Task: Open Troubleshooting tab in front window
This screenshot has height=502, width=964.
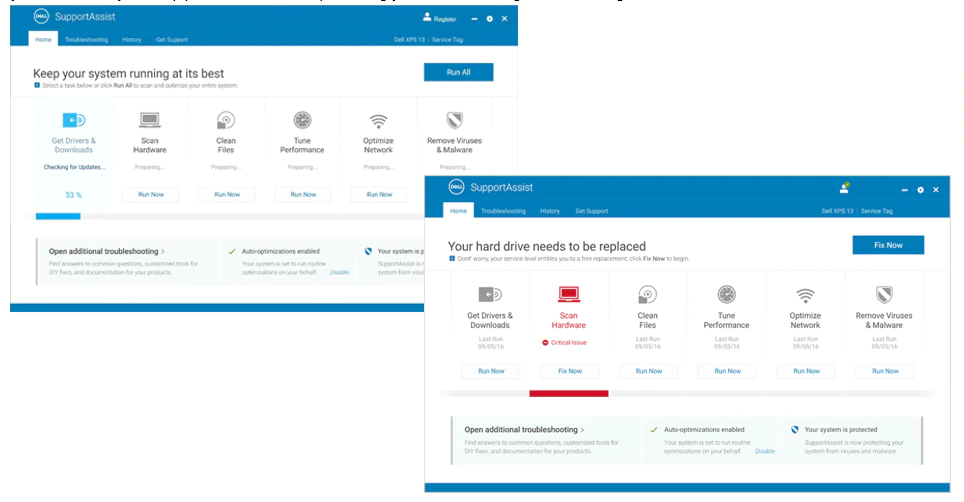Action: [x=504, y=211]
